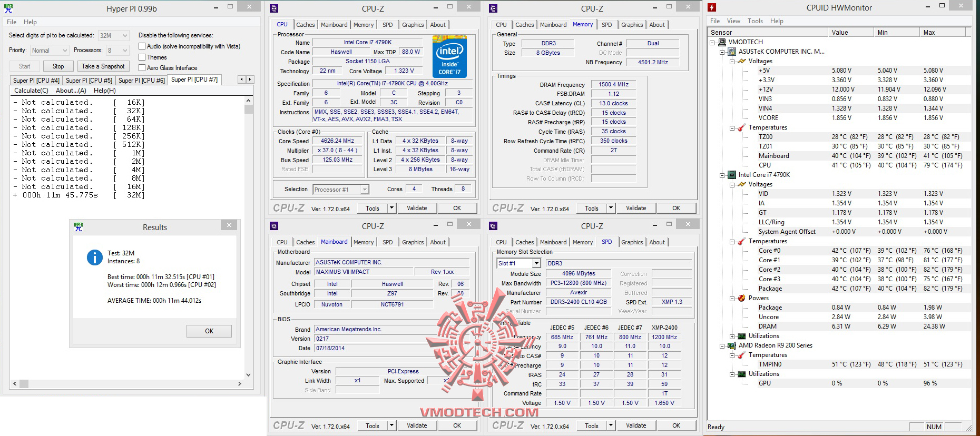The height and width of the screenshot is (436, 980).
Task: Click the Max column header in HWMonitor
Action: pos(943,32)
